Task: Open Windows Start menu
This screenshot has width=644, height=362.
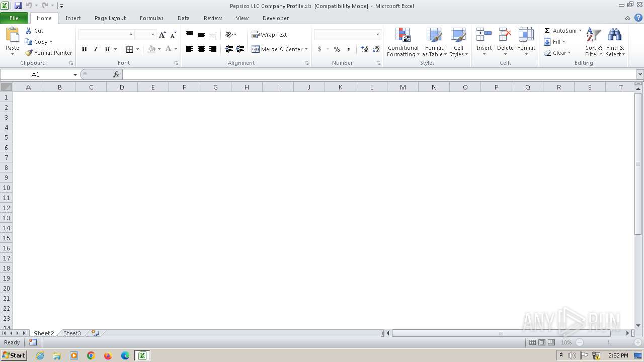Action: coord(14,355)
